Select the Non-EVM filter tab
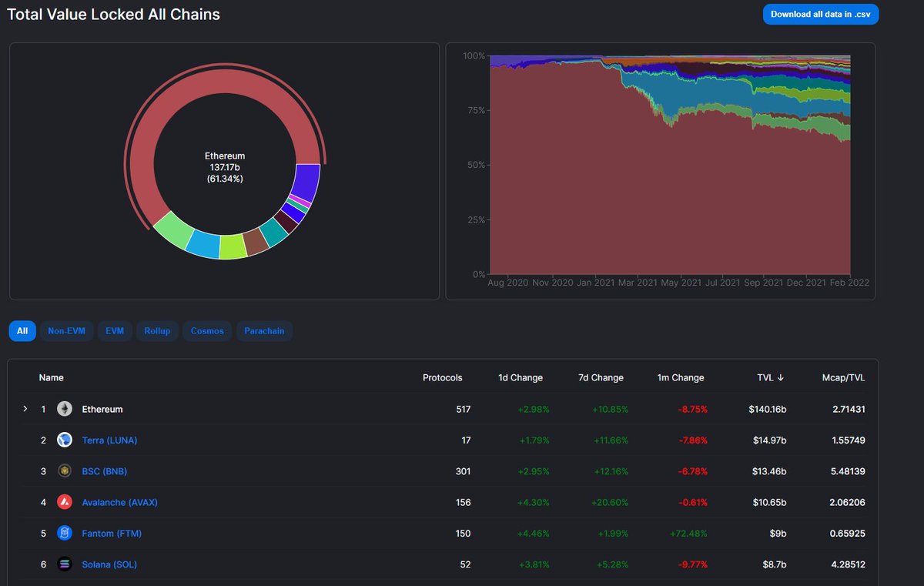The width and height of the screenshot is (924, 586). coord(67,331)
